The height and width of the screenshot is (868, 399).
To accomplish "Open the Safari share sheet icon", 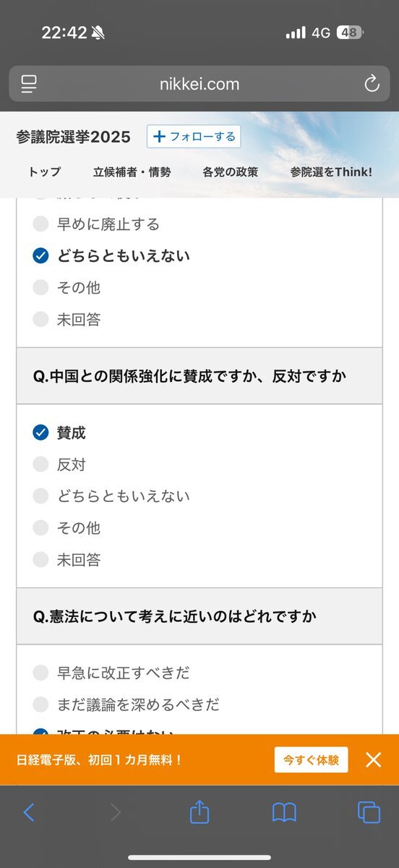I will click(199, 812).
